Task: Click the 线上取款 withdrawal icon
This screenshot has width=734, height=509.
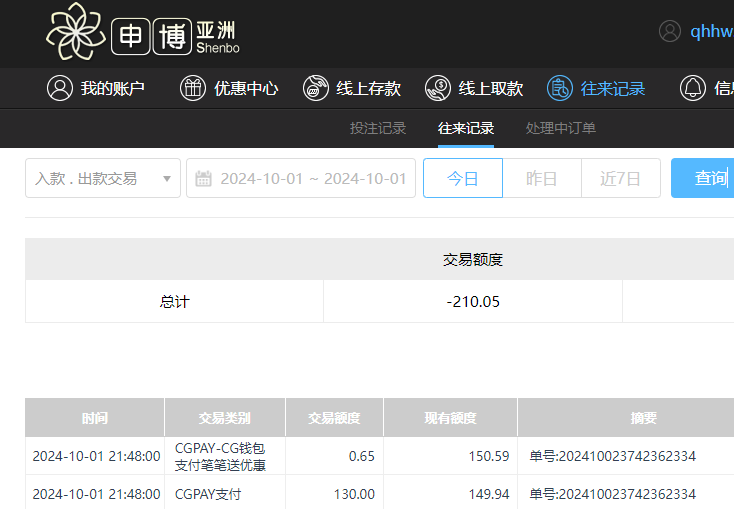Action: (x=438, y=88)
